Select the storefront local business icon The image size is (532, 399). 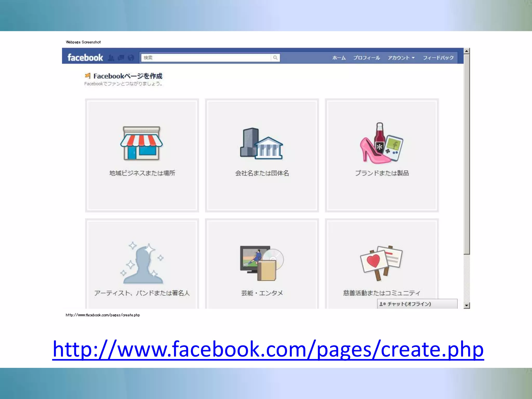pos(141,143)
